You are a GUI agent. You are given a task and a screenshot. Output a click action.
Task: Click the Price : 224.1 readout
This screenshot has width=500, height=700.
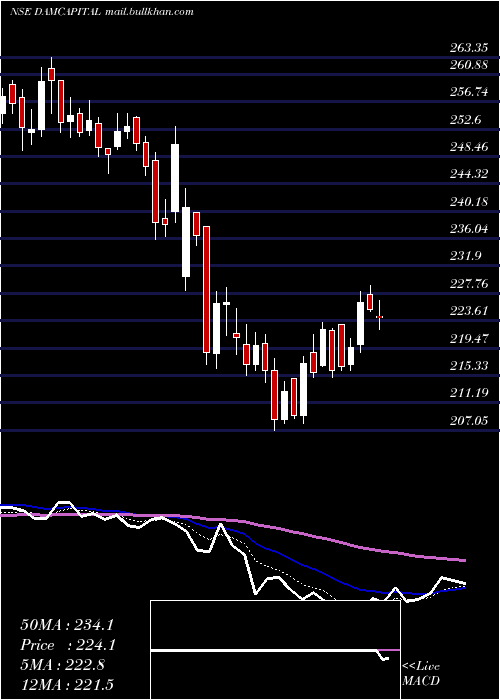[x=68, y=645]
